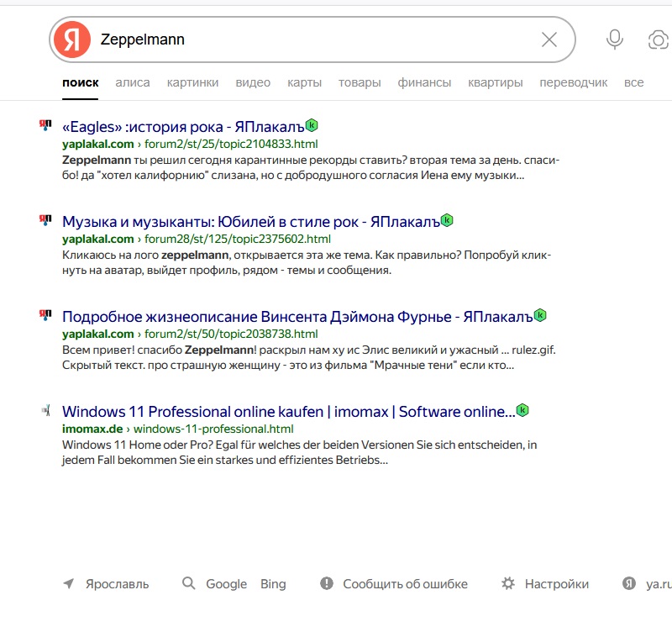The image size is (672, 632).
Task: Click snippet text Кликаюсь на лого zeppelmann
Action: pos(307,263)
